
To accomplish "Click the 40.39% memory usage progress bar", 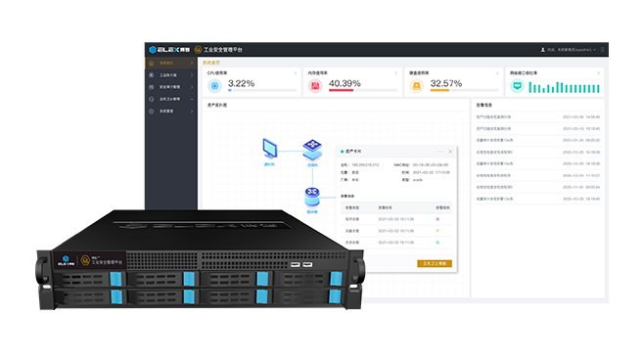I will pyautogui.click(x=363, y=90).
